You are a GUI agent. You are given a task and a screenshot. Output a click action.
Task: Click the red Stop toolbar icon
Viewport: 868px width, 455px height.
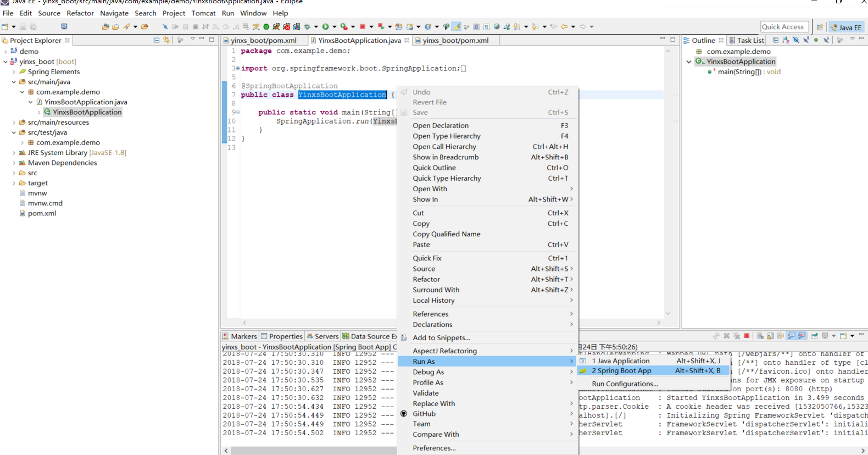pyautogui.click(x=363, y=26)
